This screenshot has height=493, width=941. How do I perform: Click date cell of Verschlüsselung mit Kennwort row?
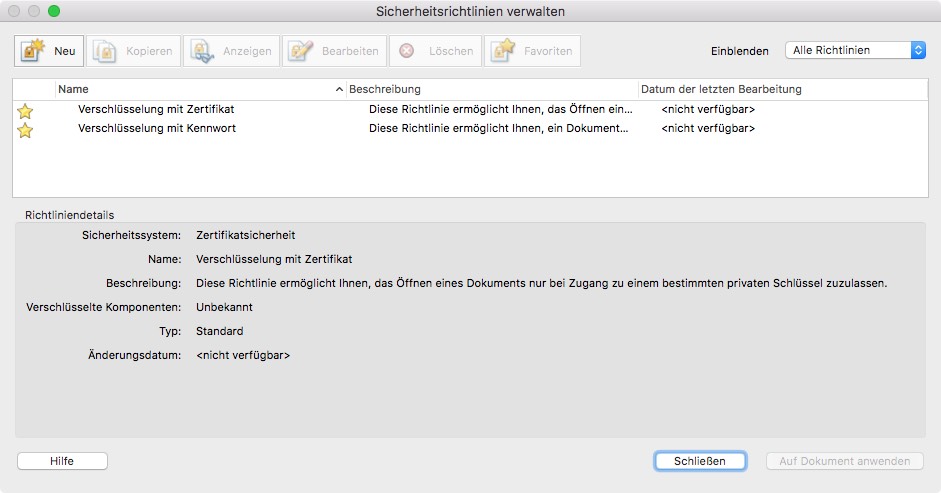point(708,128)
